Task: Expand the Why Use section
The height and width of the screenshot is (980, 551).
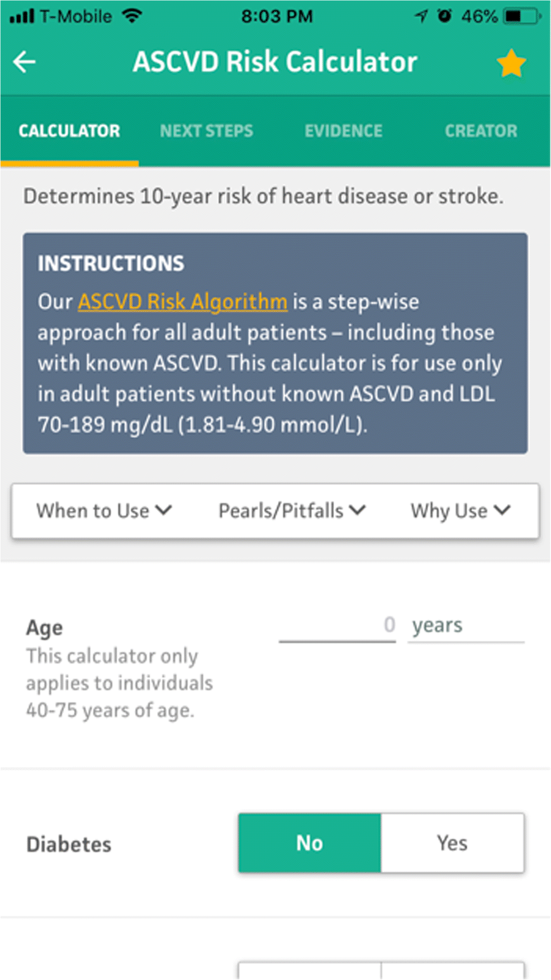Action: tap(460, 511)
